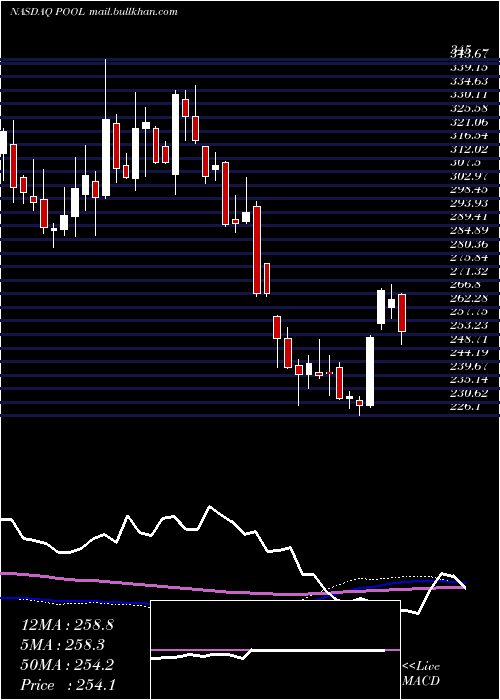Image resolution: width=500 pixels, height=700 pixels.
Task: Click the 325.58 price axis label
Action: point(469,108)
